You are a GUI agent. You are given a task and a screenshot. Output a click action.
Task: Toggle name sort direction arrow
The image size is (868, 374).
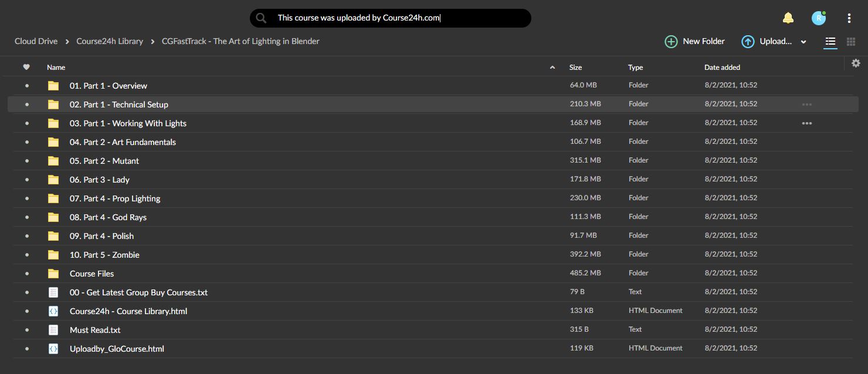[552, 68]
